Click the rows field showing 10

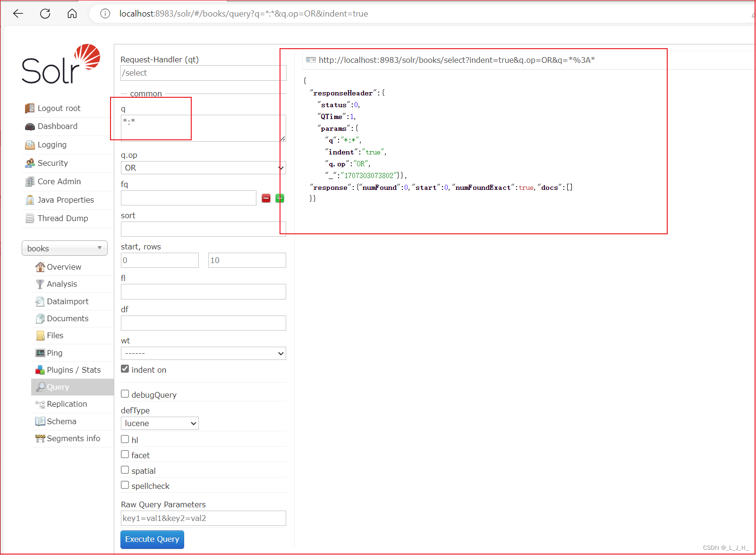[x=247, y=260]
